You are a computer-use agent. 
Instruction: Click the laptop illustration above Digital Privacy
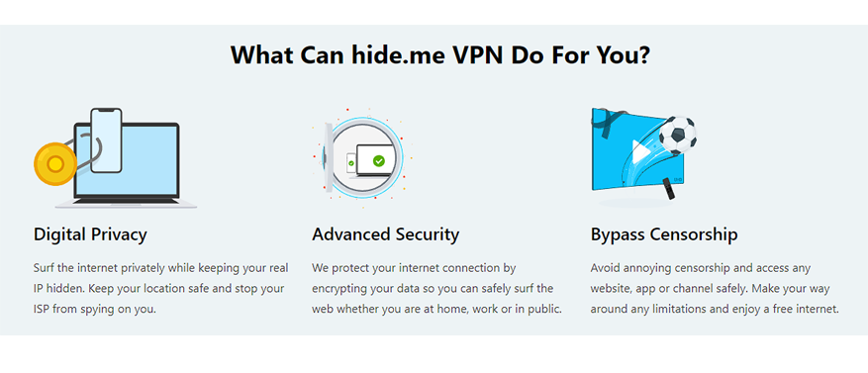[127, 165]
